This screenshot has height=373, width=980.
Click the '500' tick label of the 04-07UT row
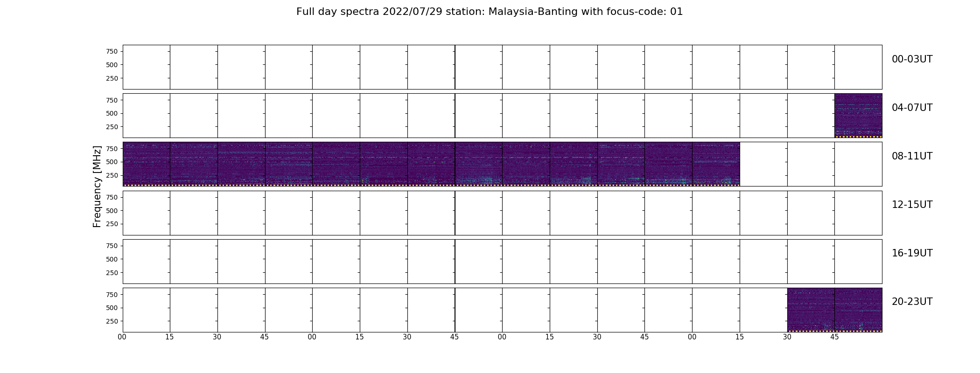pyautogui.click(x=112, y=113)
